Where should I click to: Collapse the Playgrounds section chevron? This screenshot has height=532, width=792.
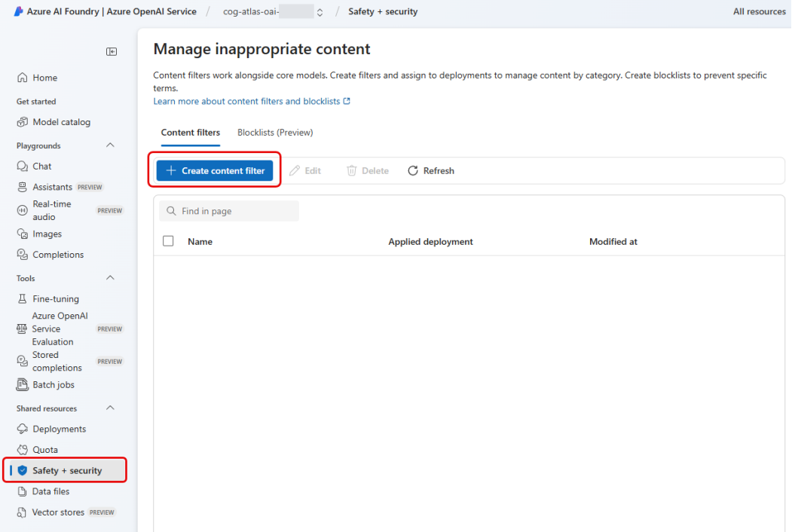click(x=110, y=145)
